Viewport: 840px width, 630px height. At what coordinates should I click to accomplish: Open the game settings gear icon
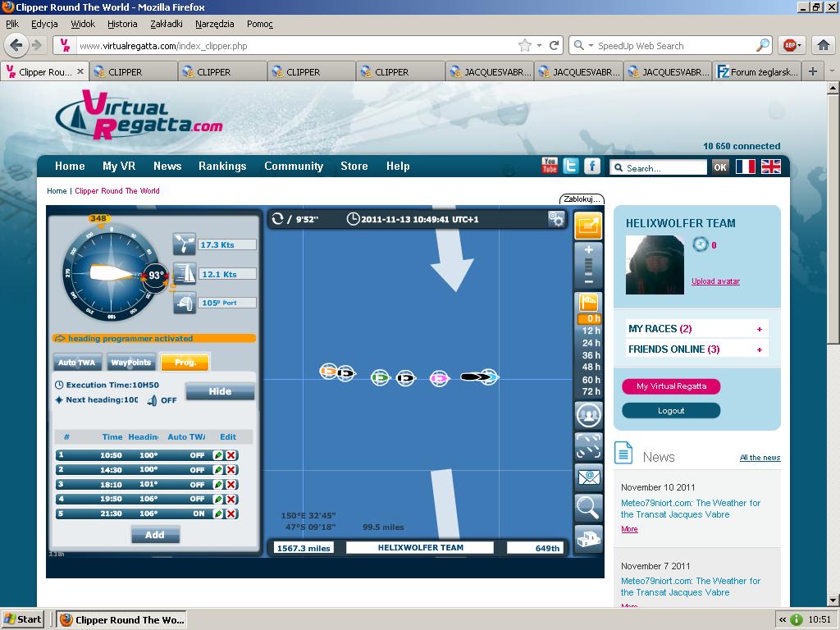click(x=557, y=219)
